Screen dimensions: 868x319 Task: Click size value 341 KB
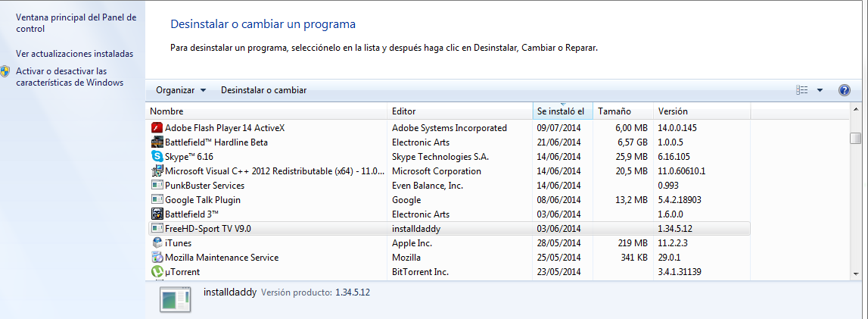633,258
